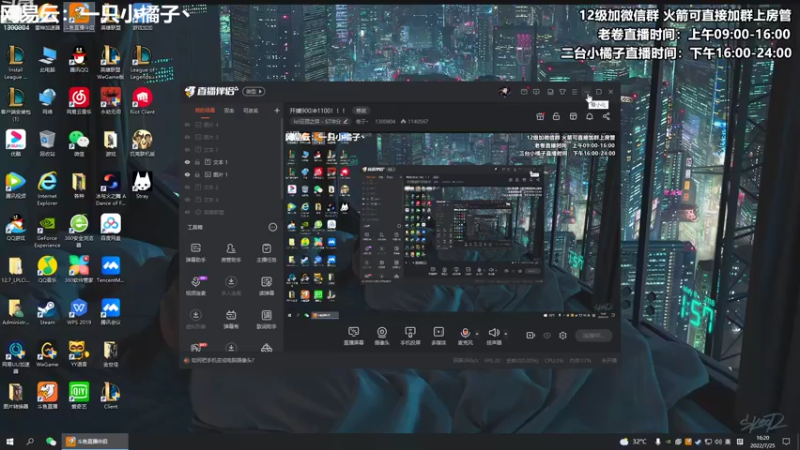
Task: Click the stream preview canvas
Action: pyautogui.click(x=451, y=225)
